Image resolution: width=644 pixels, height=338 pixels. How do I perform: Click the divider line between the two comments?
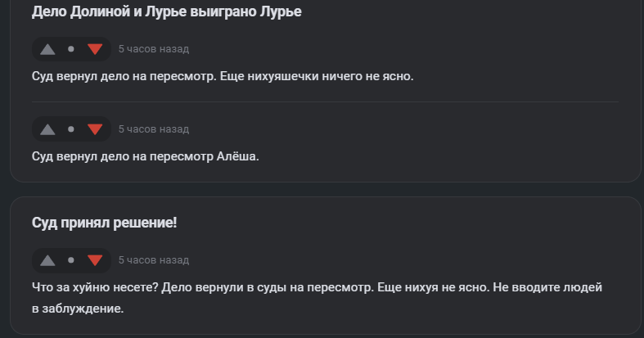[324, 101]
